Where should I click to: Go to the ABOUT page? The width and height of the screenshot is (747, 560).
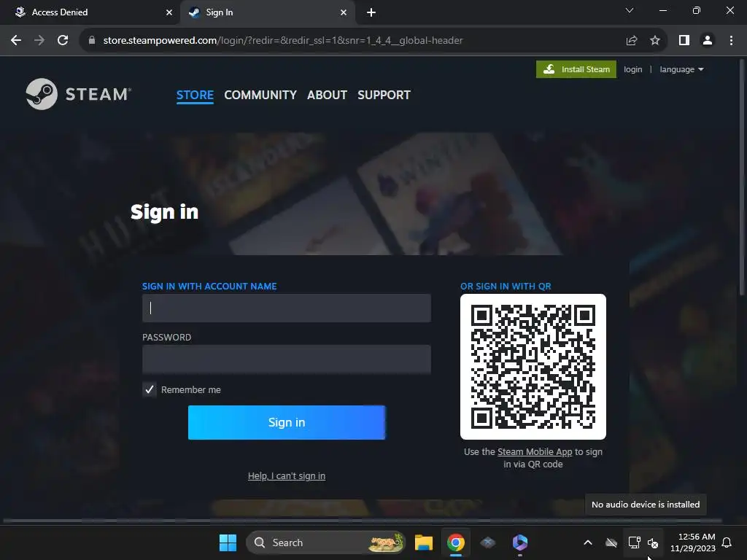[x=328, y=96]
